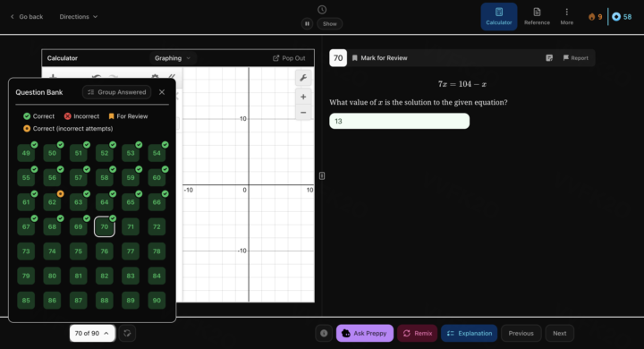Click the question number 70 badge
The height and width of the screenshot is (349, 644).
[338, 58]
